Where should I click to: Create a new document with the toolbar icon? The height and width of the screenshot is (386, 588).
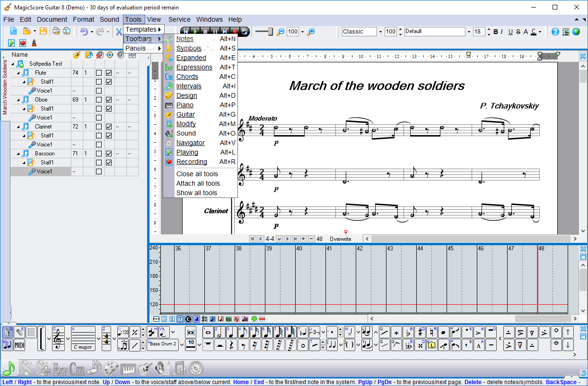[x=13, y=31]
